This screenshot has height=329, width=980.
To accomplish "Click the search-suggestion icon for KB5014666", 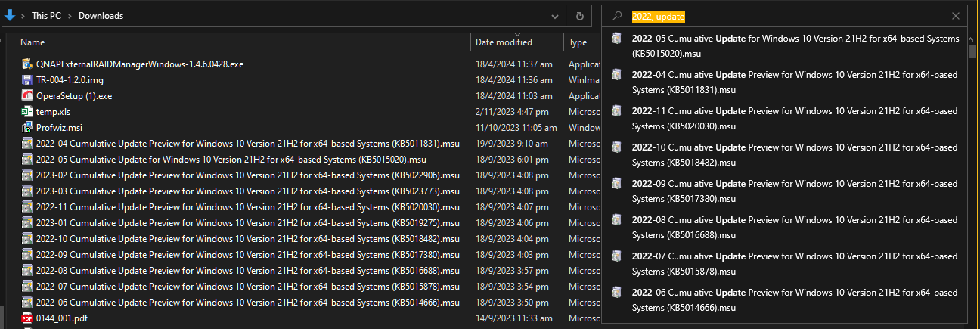I will (617, 293).
